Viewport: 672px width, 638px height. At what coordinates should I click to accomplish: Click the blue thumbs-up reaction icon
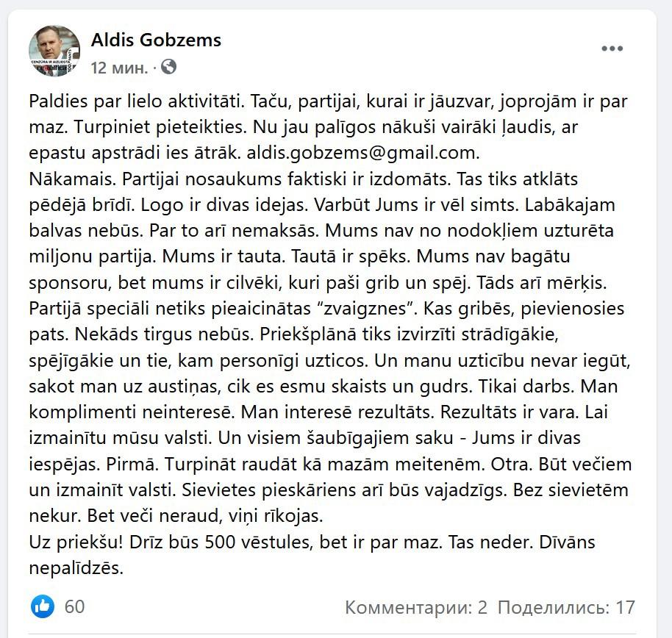pos(43,606)
